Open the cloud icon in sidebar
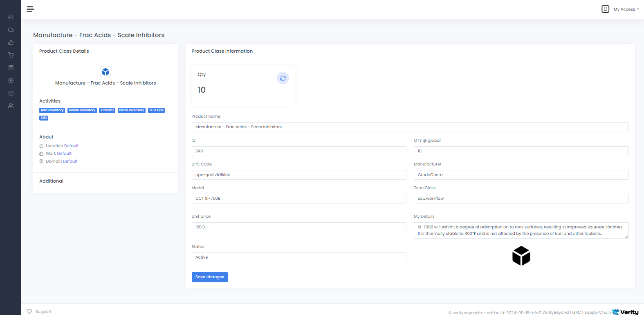Image resolution: width=644 pixels, height=315 pixels. 11,30
